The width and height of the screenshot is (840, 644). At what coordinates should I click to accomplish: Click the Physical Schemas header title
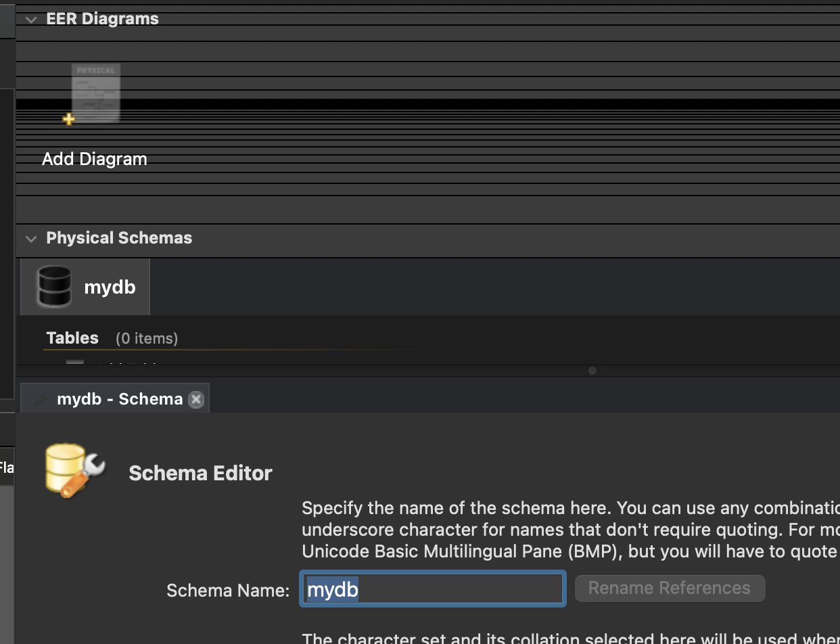click(119, 238)
